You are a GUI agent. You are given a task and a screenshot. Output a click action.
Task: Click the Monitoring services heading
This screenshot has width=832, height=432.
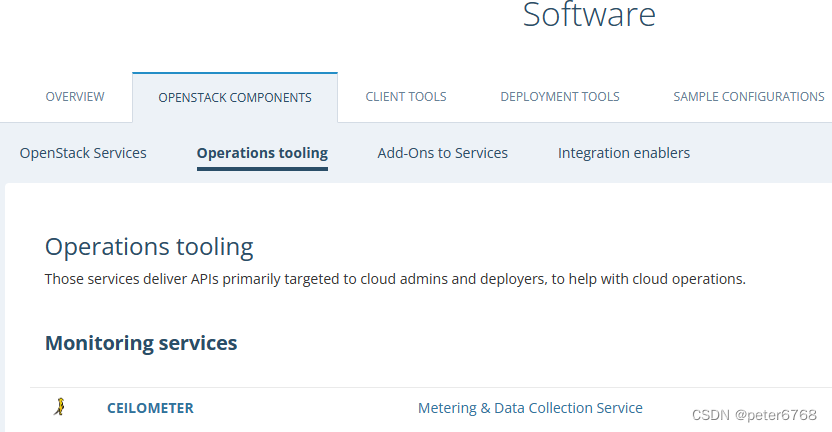pos(141,343)
